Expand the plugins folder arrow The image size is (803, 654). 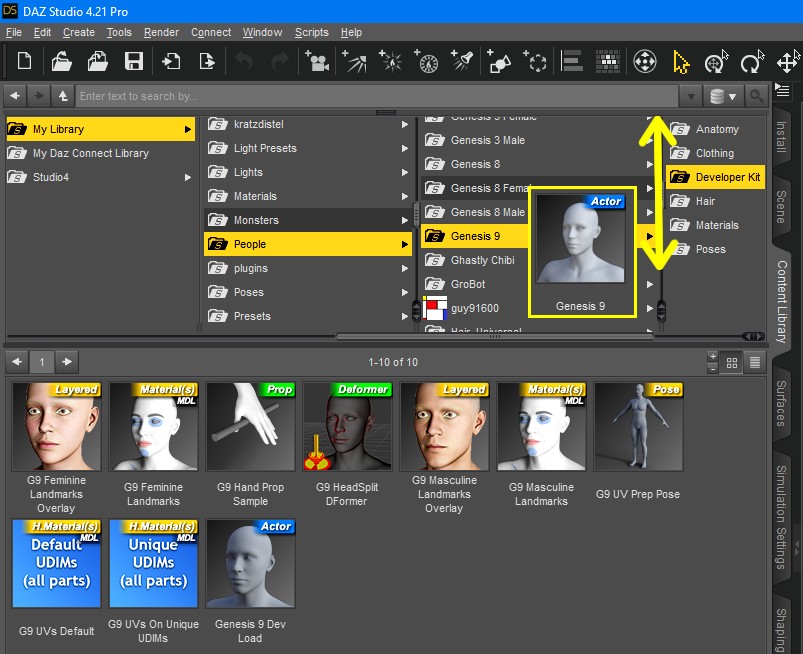click(x=405, y=268)
